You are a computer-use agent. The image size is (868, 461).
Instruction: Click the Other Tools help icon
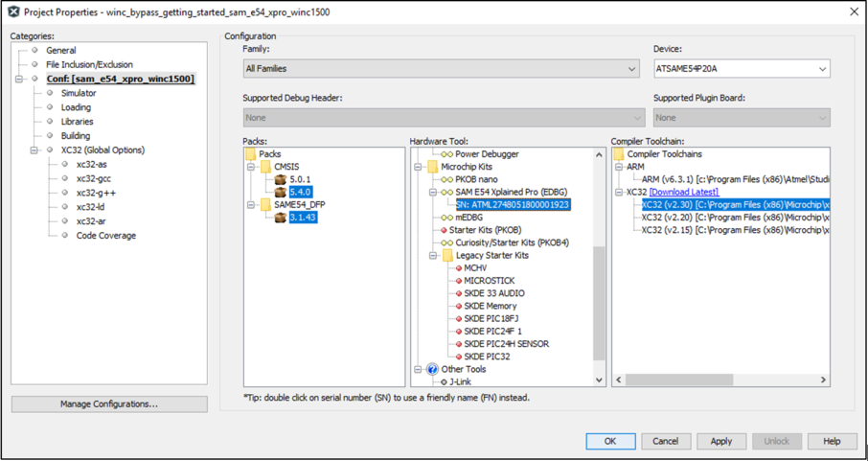[432, 369]
